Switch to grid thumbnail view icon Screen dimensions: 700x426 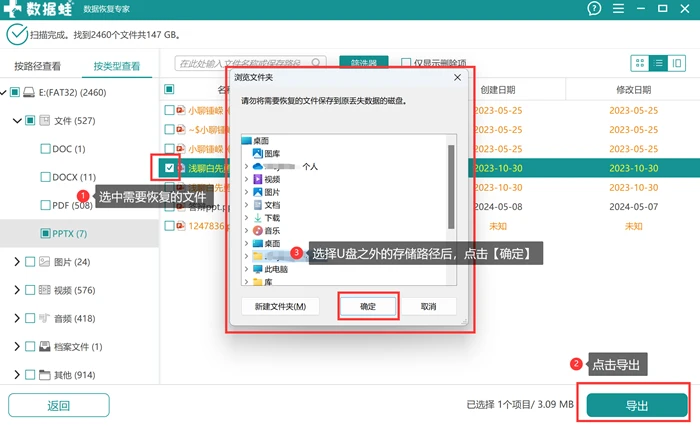[640, 63]
